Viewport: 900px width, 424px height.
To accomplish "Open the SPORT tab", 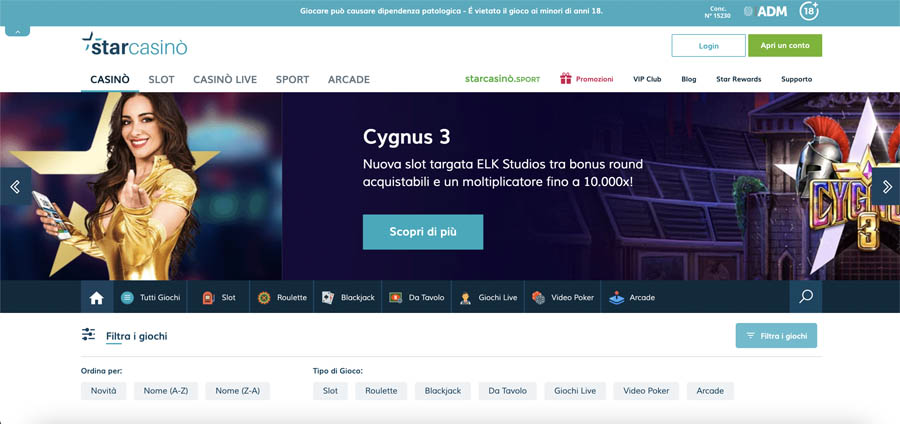I will tap(292, 80).
